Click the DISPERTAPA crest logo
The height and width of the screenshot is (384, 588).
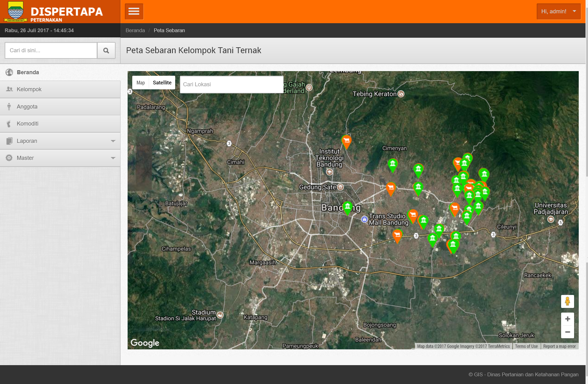coord(15,11)
